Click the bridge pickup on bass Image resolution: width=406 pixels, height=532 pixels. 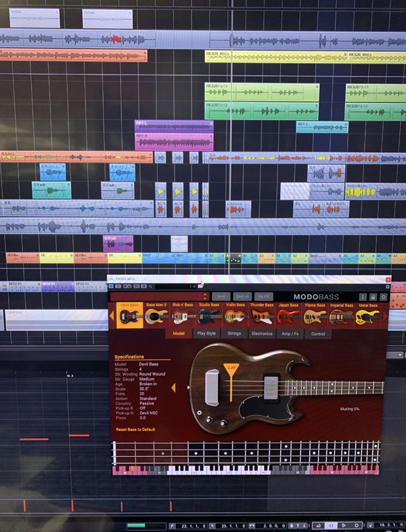[212, 388]
